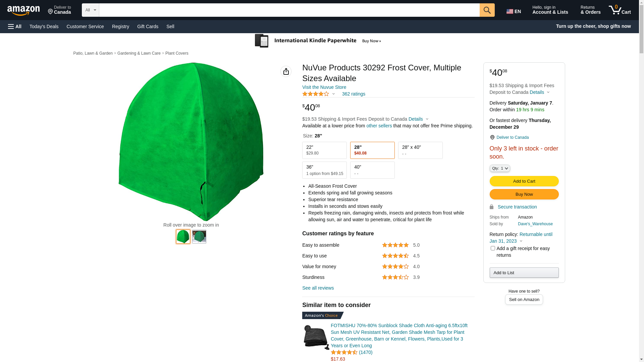Open the All hamburger menu
Image resolution: width=644 pixels, height=362 pixels.
15,26
